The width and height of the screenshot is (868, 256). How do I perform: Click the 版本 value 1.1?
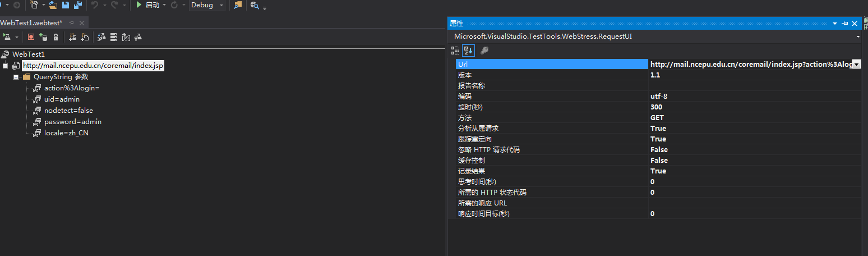(x=755, y=75)
